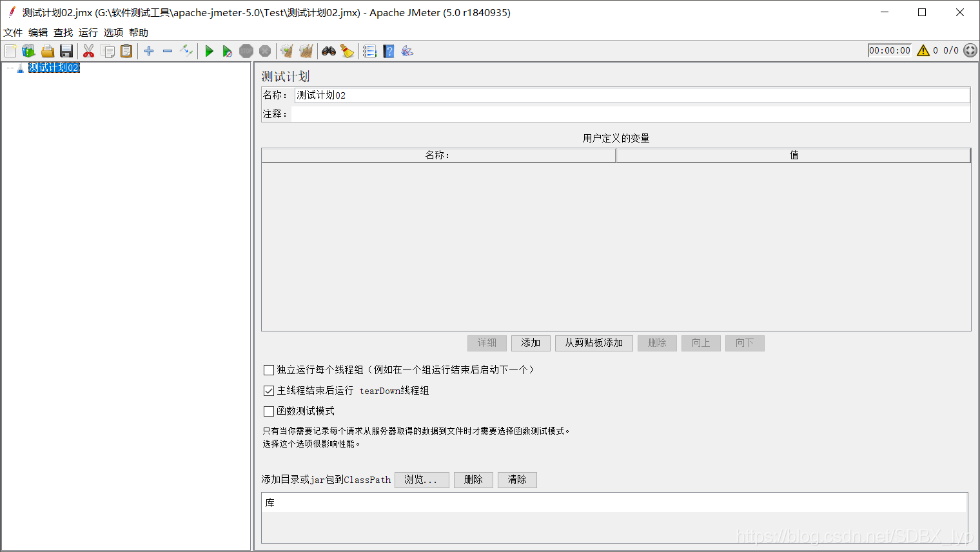Click the 用户定义的变量 label

pyautogui.click(x=616, y=139)
